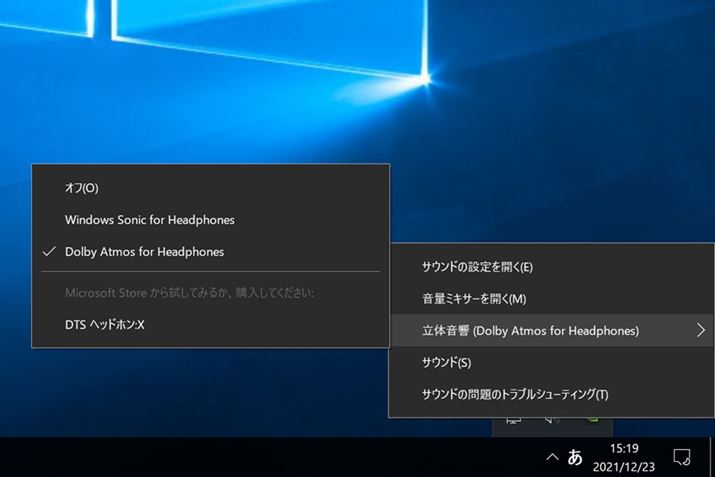Click the Show desktop strip at the taskbar edge
715x477 pixels.
(x=712, y=457)
